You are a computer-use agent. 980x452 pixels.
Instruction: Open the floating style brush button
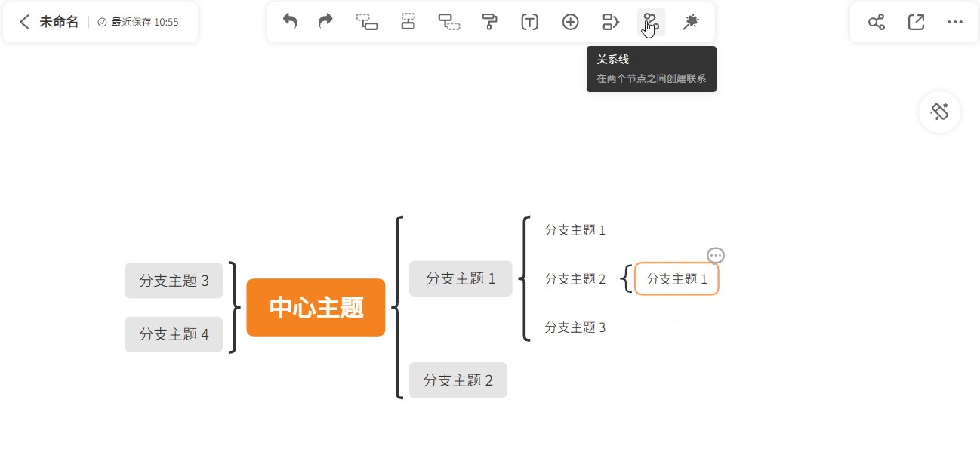tap(939, 112)
